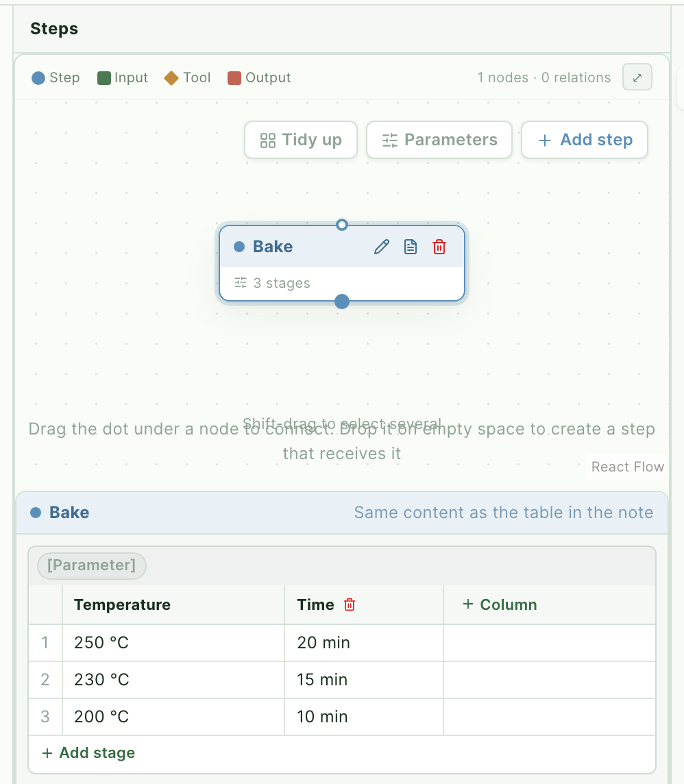Select row number 2
The height and width of the screenshot is (784, 684).
tap(45, 680)
